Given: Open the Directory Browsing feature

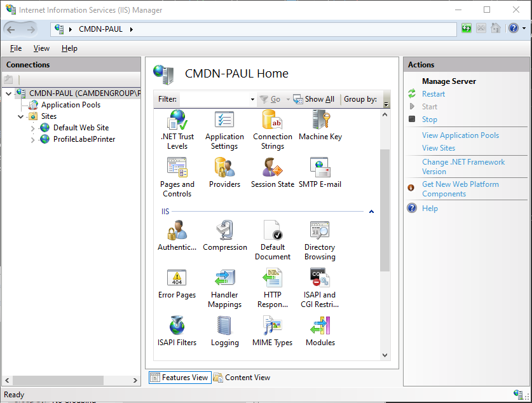Looking at the screenshot, I should pyautogui.click(x=320, y=240).
